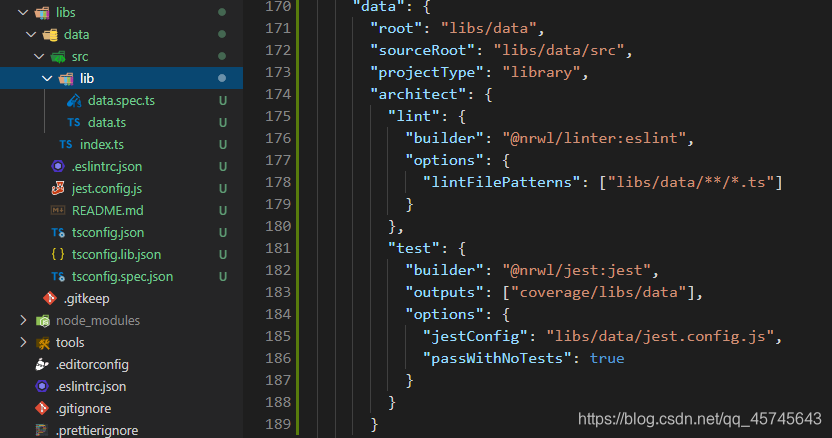The width and height of the screenshot is (832, 438).
Task: Click the data folder icon
Action: 50,35
